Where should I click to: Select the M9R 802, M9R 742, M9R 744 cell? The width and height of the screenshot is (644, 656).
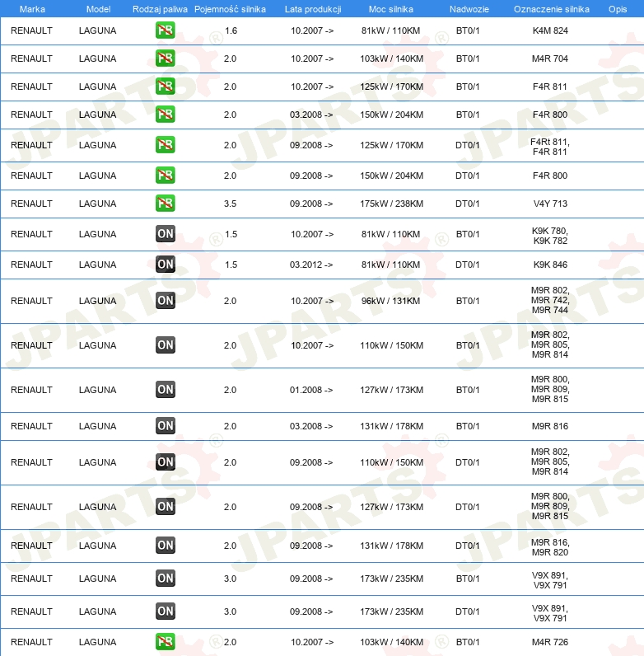[x=550, y=300]
